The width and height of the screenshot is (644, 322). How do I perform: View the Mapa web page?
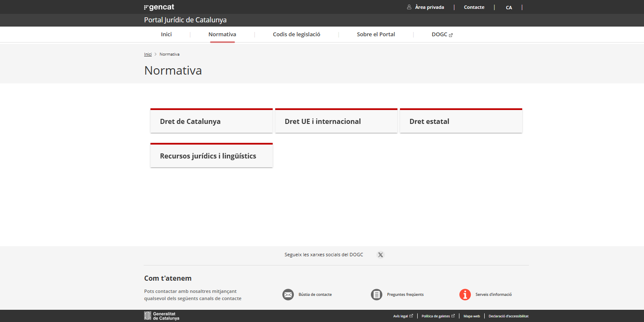tap(471, 316)
